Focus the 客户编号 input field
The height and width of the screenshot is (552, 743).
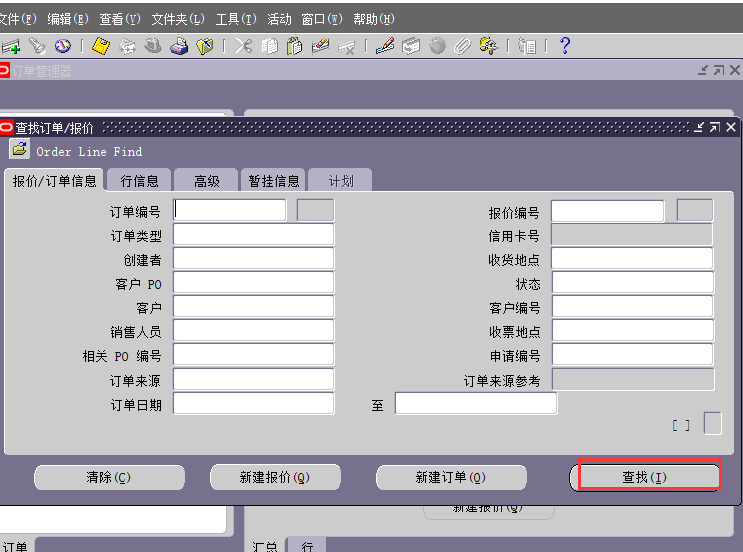coord(633,307)
